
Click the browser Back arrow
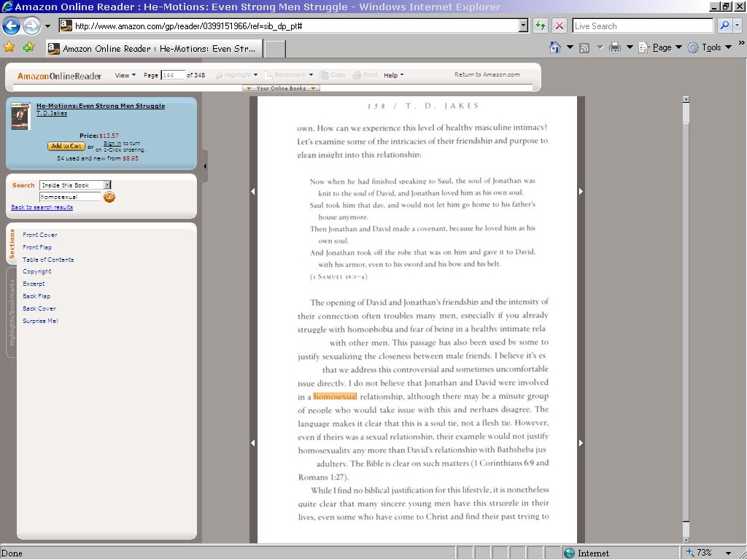tap(11, 26)
